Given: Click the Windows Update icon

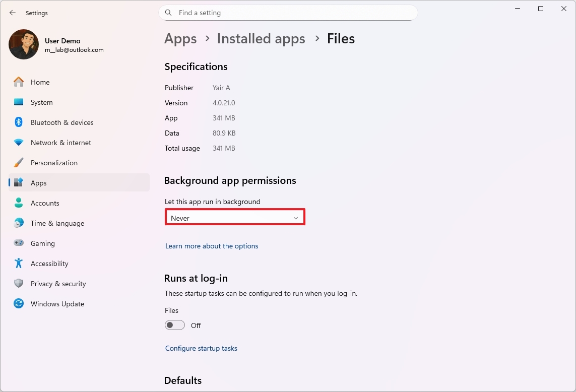Looking at the screenshot, I should coord(18,303).
